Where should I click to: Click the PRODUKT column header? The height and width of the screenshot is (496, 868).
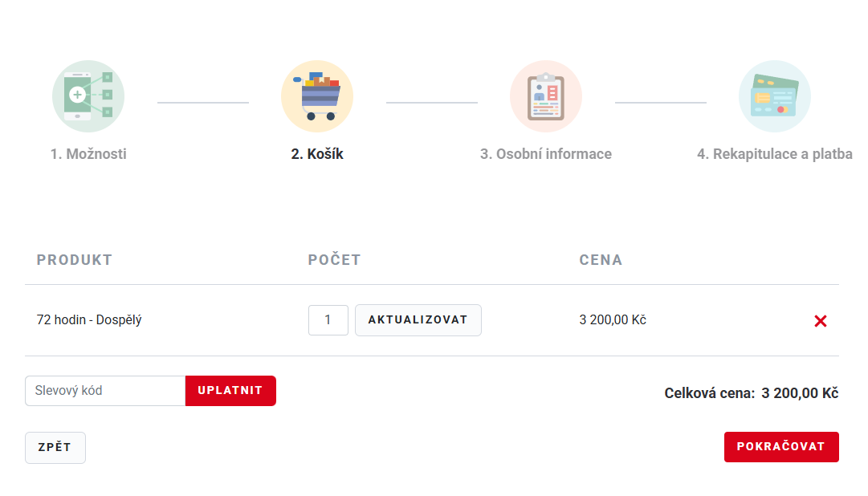pyautogui.click(x=75, y=260)
